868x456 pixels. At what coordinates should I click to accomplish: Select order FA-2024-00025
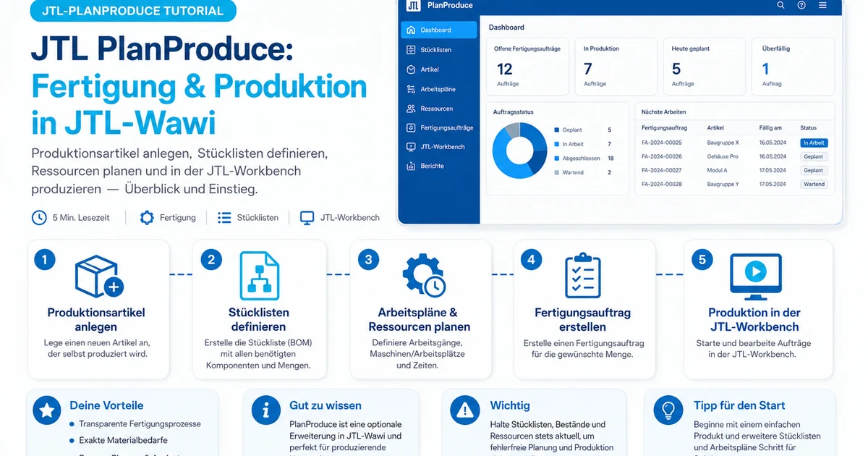[x=661, y=143]
